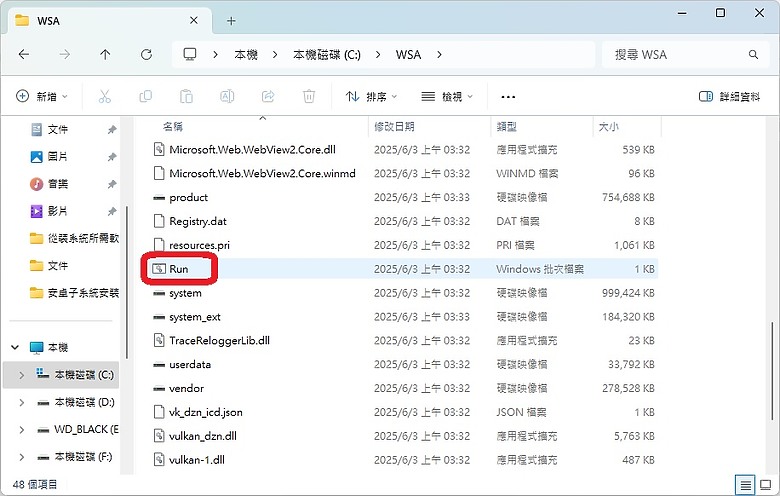Viewport: 780px width, 496px height.
Task: Expand WD_BLACK drive in navigation tree
Action: coord(21,429)
